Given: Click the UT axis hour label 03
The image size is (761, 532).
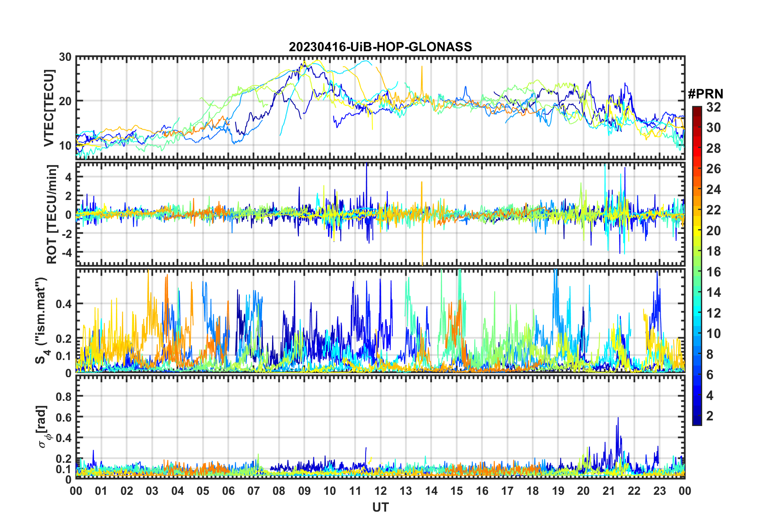Looking at the screenshot, I should tap(152, 491).
